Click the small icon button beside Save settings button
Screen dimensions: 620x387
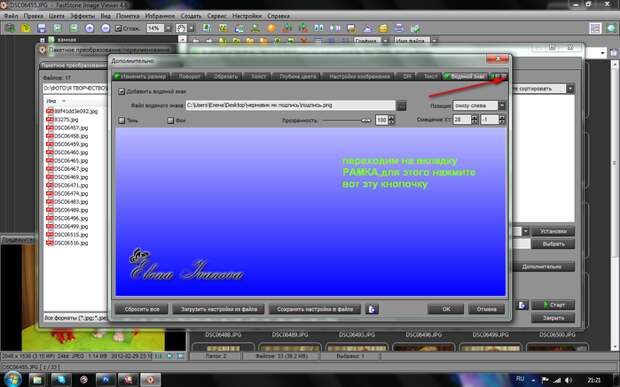pyautogui.click(x=372, y=309)
